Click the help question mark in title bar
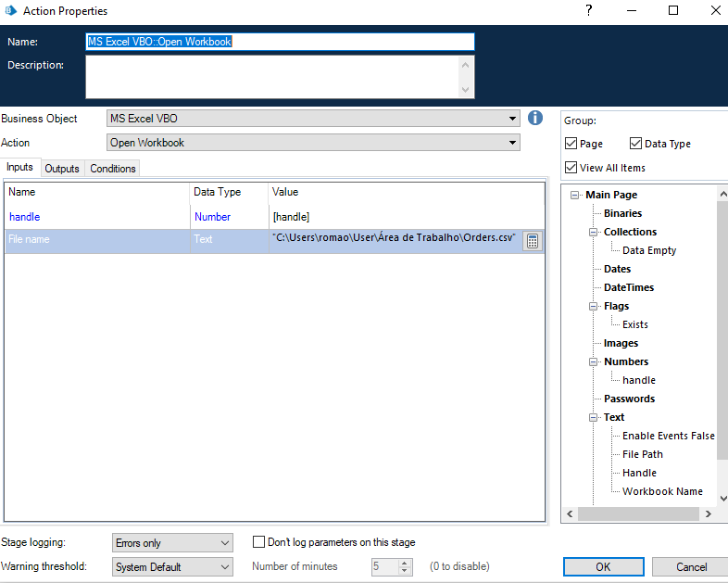This screenshot has width=728, height=583. 588,11
